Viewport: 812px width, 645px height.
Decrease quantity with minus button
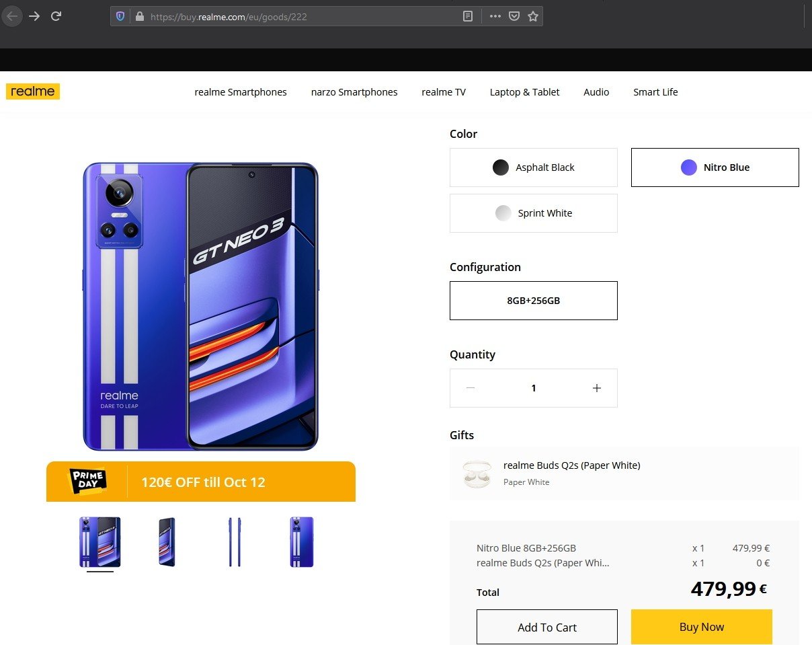pos(471,388)
